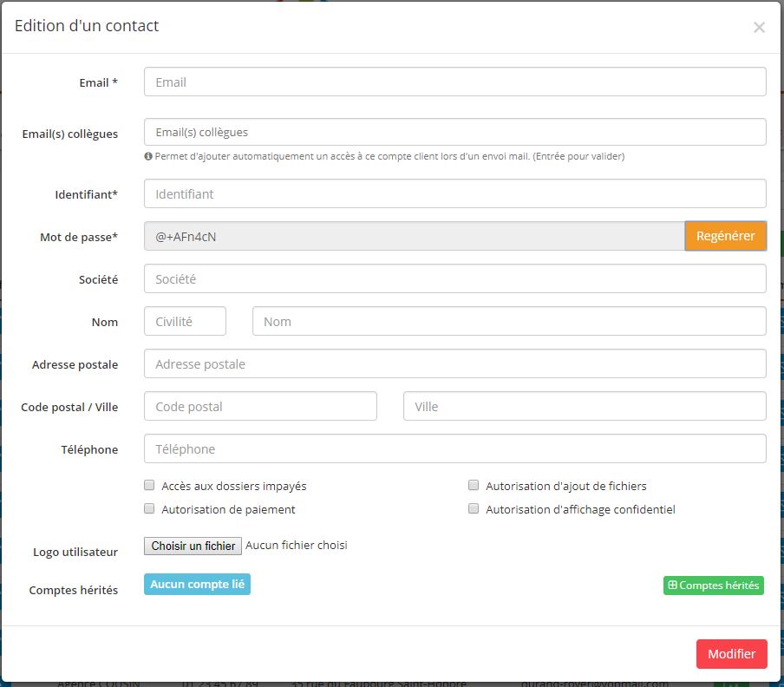The height and width of the screenshot is (687, 784).
Task: Close the contact edit dialog
Action: (x=759, y=28)
